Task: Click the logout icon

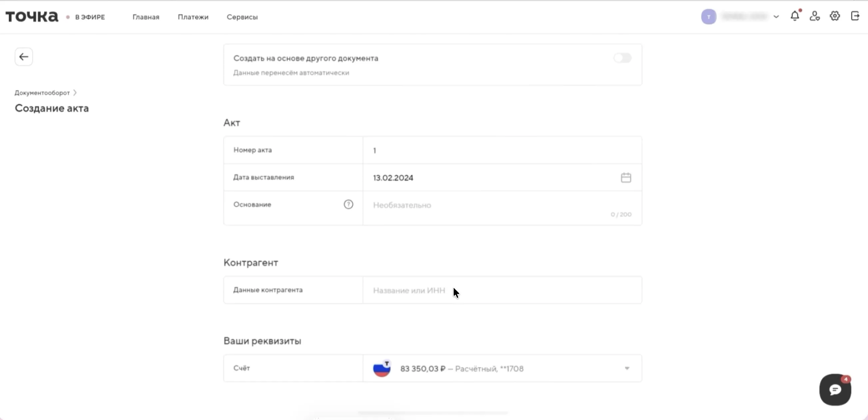Action: tap(855, 16)
